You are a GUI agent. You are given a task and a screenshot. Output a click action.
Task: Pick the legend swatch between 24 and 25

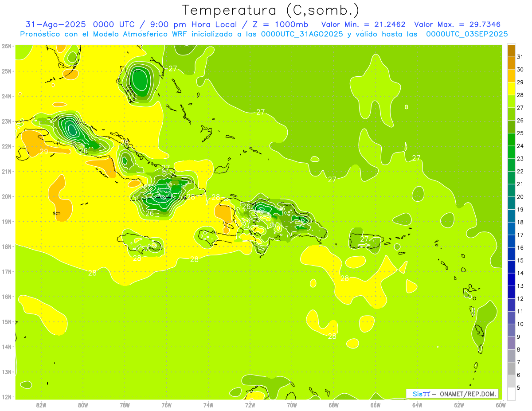point(511,140)
